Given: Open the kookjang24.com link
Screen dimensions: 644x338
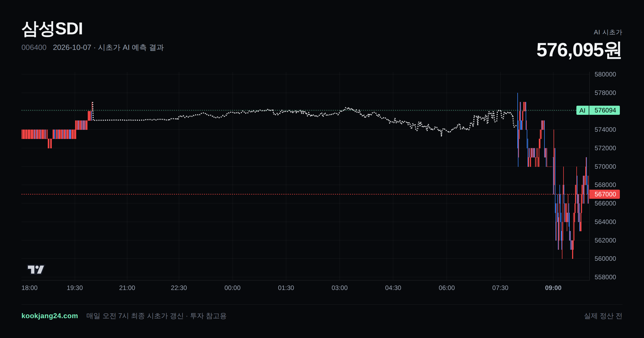Looking at the screenshot, I should (x=50, y=316).
